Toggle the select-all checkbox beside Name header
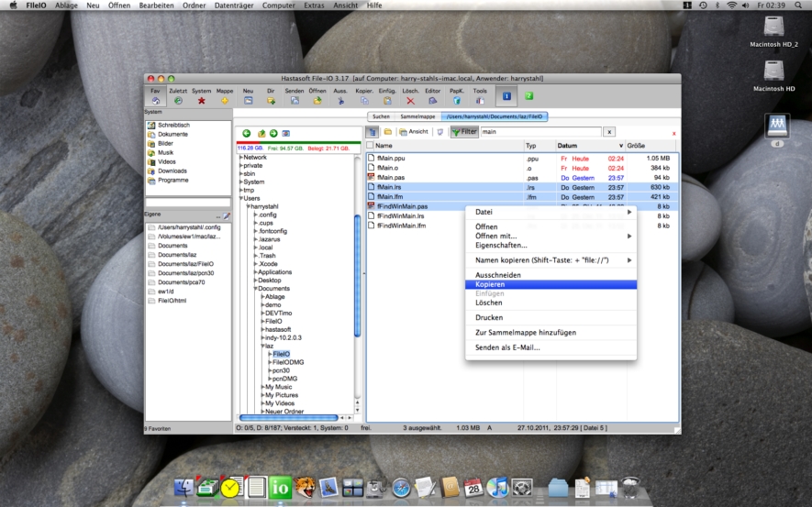 point(370,146)
